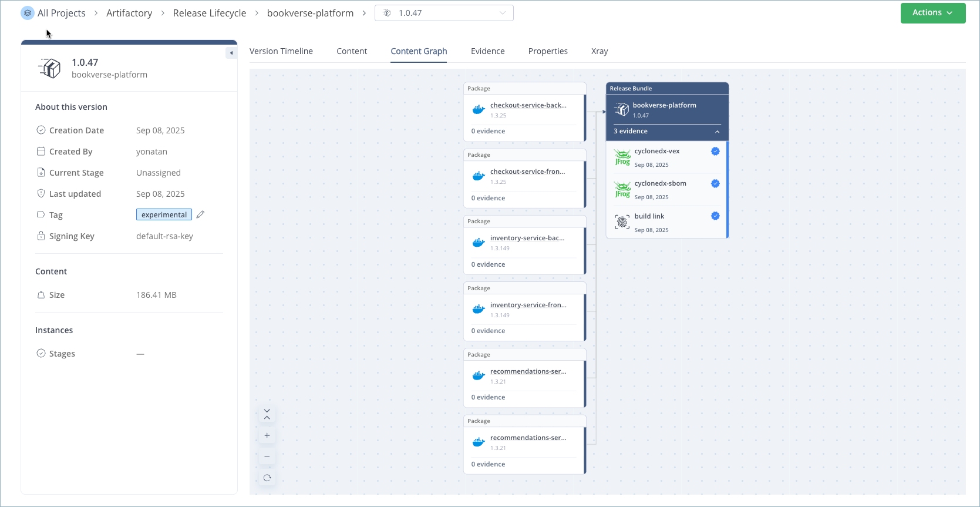This screenshot has height=507, width=980.
Task: Click the JFrog icon beside cyclonedx-sbom
Action: tap(622, 190)
